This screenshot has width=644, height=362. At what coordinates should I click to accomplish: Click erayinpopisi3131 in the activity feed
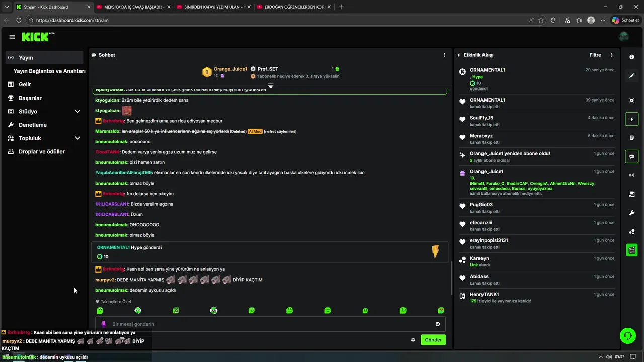pos(489,240)
